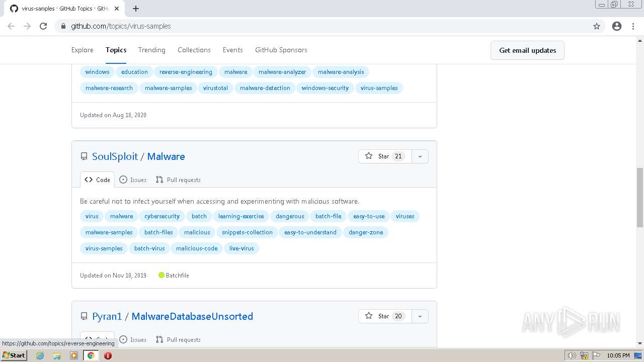Open the Code tab of SoulSploit Malware
The height and width of the screenshot is (362, 644).
[x=97, y=179]
